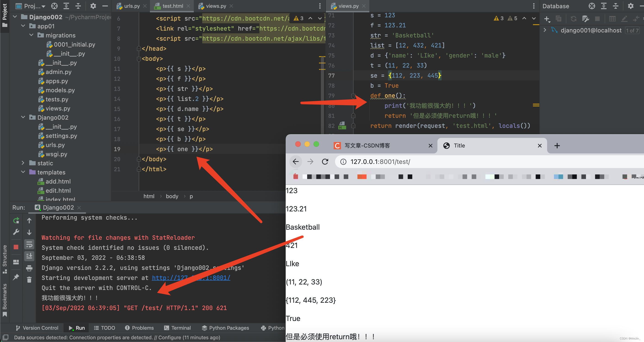
Task: Click the print icon in Run console
Action: coord(29,268)
